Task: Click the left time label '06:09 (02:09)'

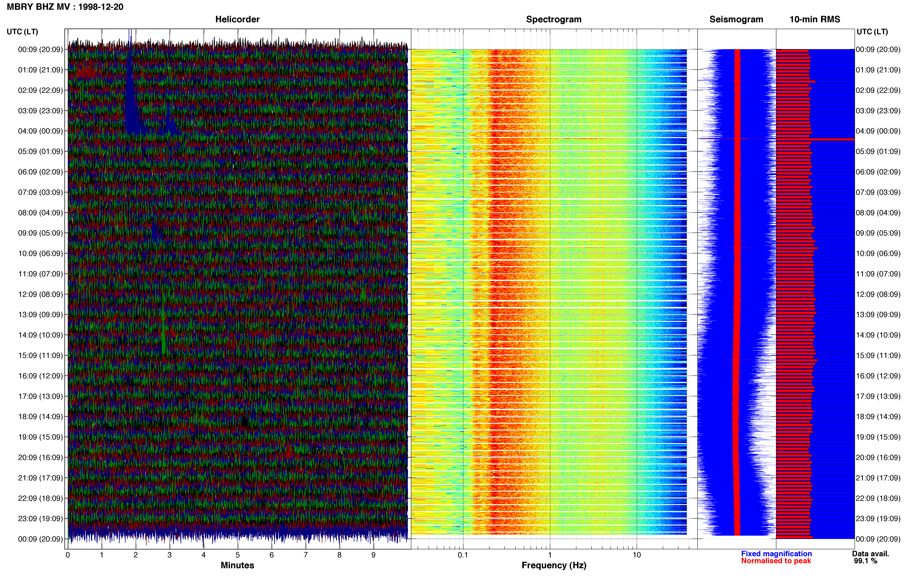Action: 41,172
